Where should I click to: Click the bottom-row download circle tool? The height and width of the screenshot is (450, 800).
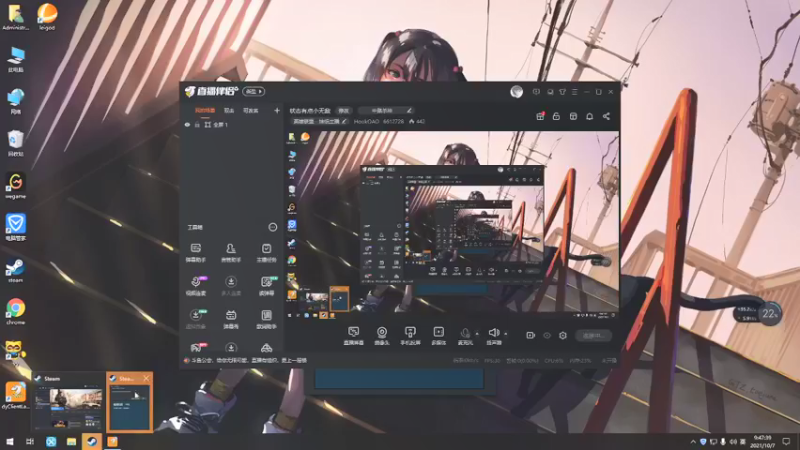[x=231, y=347]
